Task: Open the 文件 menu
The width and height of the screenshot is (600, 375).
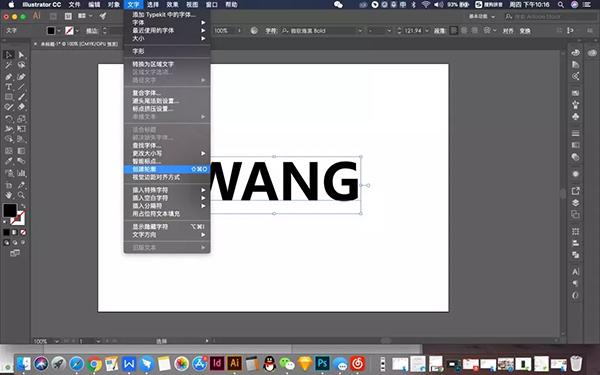Action: click(74, 5)
